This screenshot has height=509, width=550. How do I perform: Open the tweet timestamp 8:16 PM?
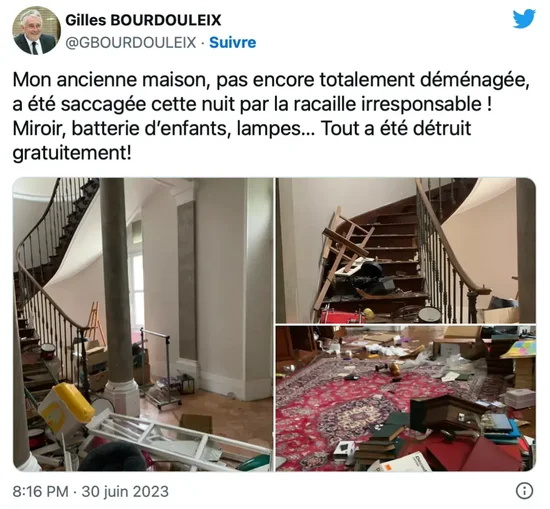click(x=40, y=491)
